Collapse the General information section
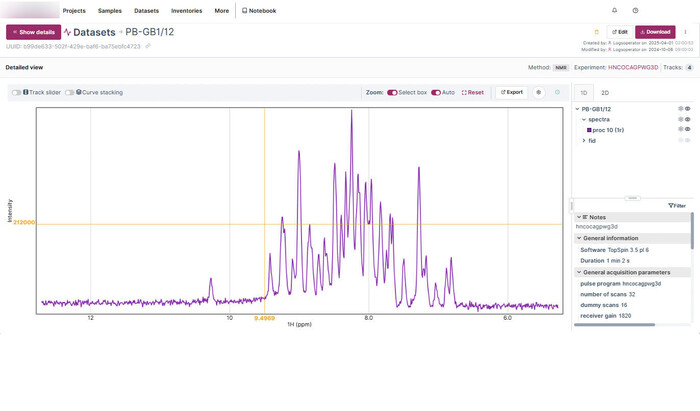 577,238
